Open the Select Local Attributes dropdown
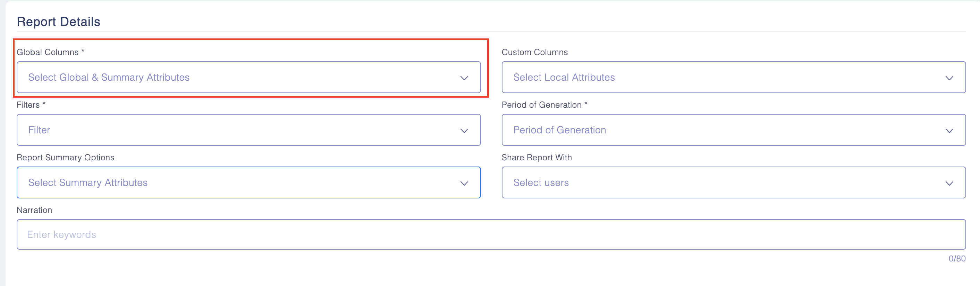Viewport: 980px width, 286px height. (564, 77)
